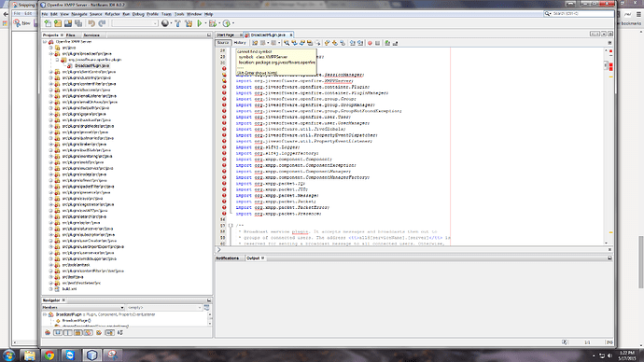Open the Tools menu
This screenshot has height=362, width=644.
tap(179, 14)
